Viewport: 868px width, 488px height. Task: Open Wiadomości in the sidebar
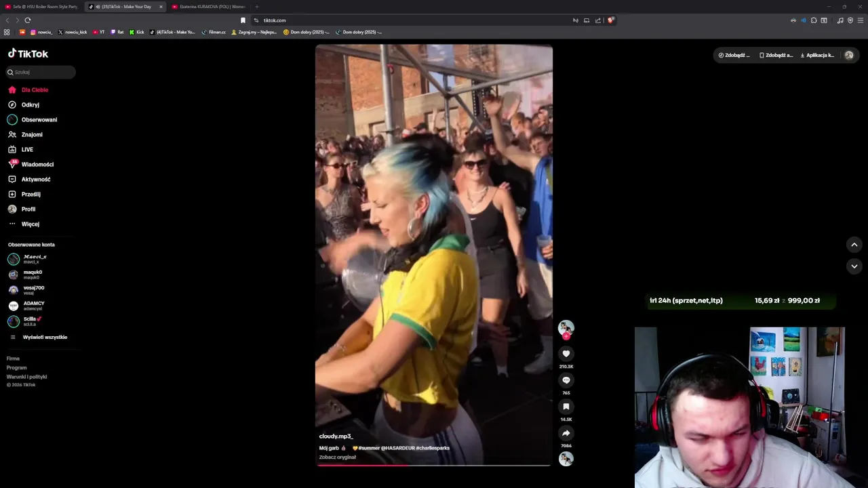point(31,164)
